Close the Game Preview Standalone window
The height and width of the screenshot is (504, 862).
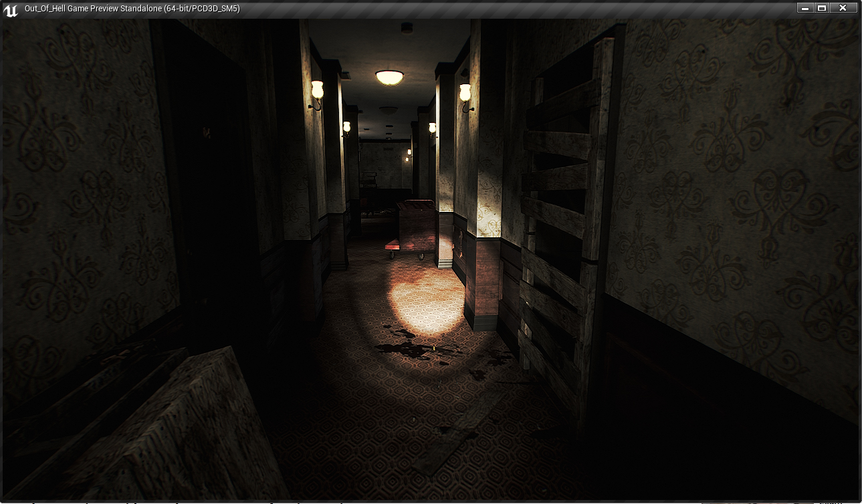843,8
